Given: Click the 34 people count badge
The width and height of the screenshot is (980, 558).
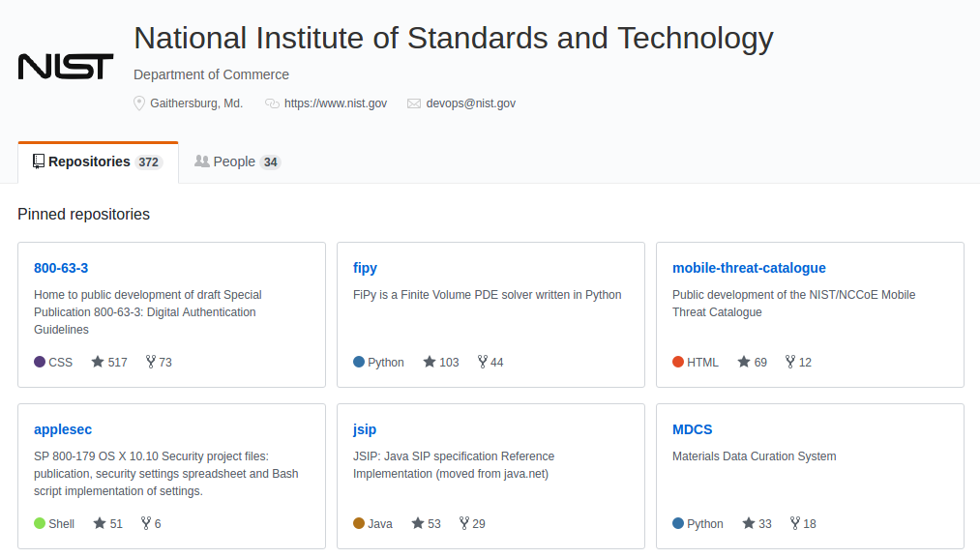Looking at the screenshot, I should coord(270,162).
